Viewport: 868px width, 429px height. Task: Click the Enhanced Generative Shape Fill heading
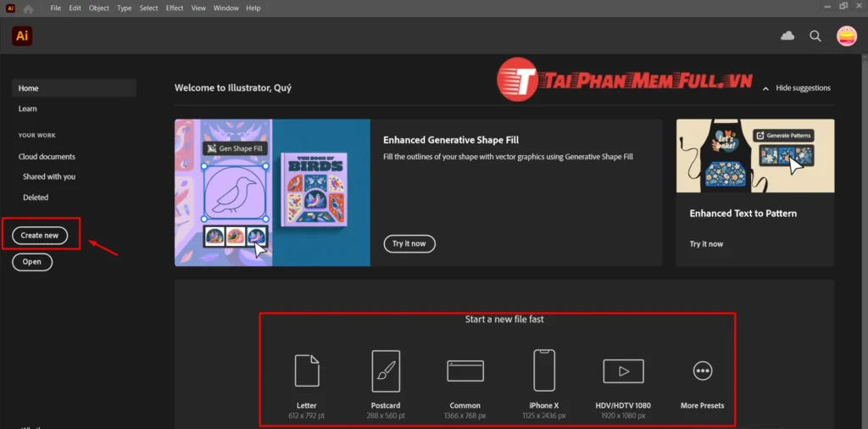coord(451,140)
